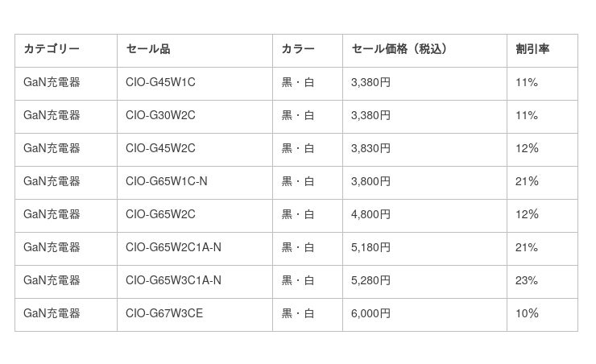Select the 6,000円 price cell
The width and height of the screenshot is (596, 364).
(371, 314)
